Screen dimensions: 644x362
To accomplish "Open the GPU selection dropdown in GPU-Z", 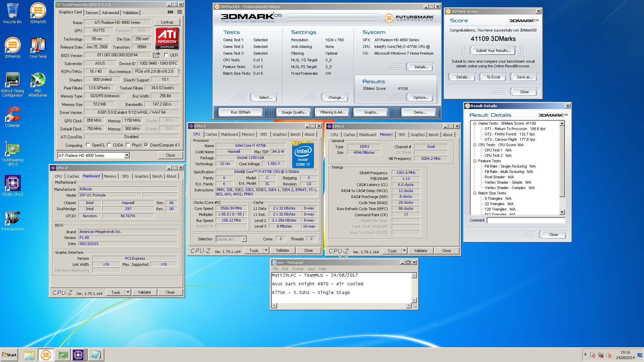I will click(127, 155).
